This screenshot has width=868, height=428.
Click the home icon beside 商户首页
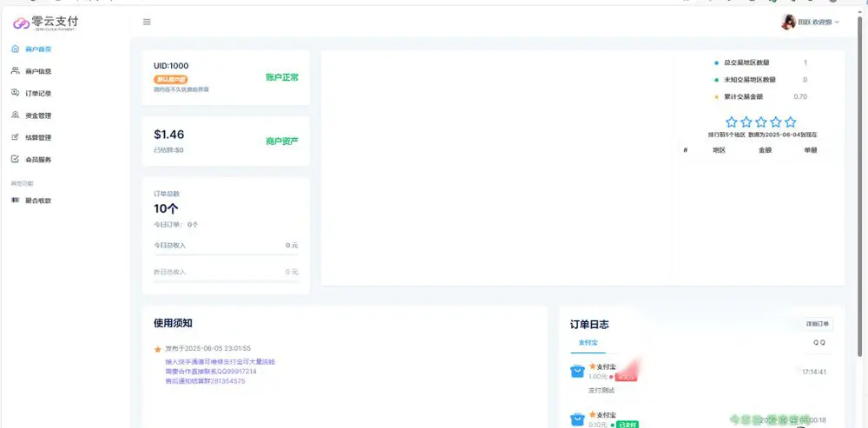(x=16, y=49)
